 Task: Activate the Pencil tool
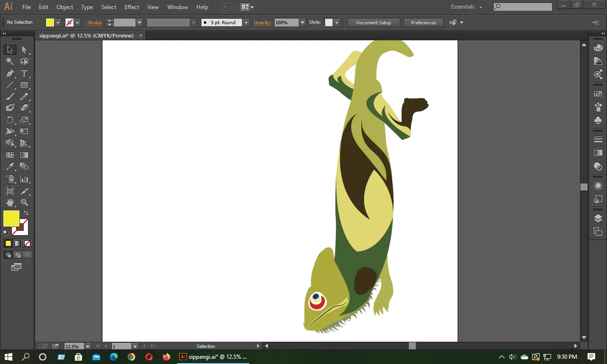(24, 97)
